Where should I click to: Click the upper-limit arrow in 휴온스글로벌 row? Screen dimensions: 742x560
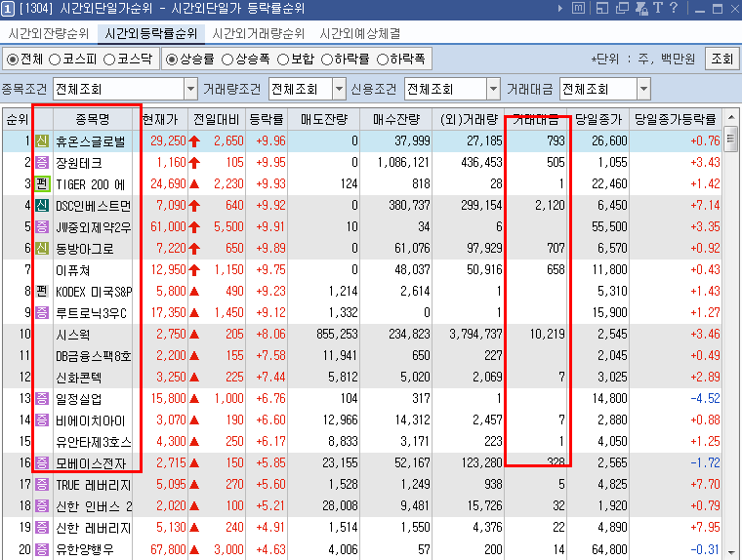[194, 140]
